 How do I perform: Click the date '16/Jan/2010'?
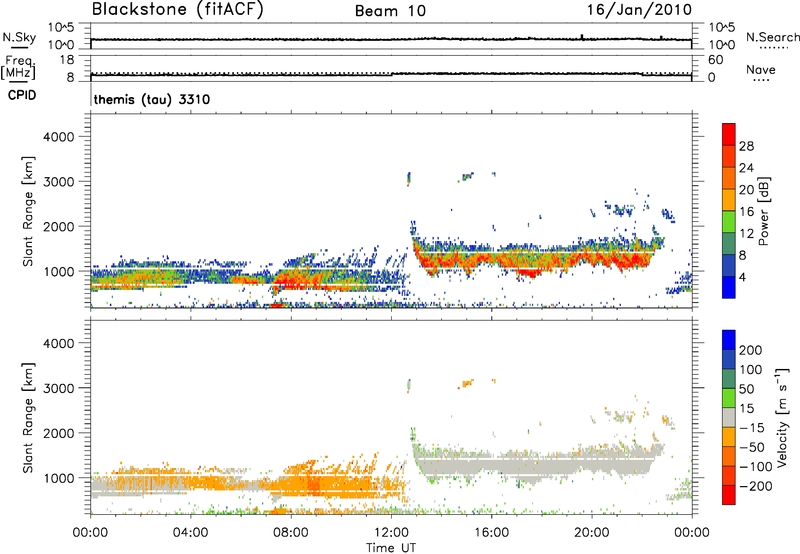639,10
